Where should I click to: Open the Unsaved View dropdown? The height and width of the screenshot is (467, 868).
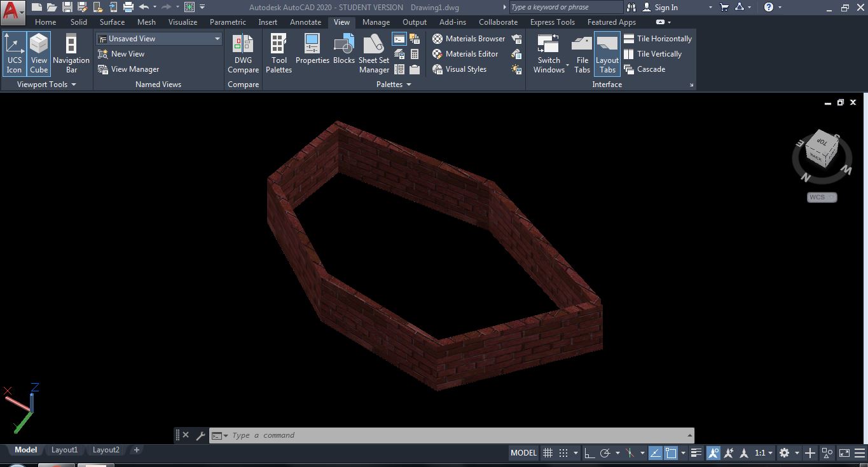[217, 38]
